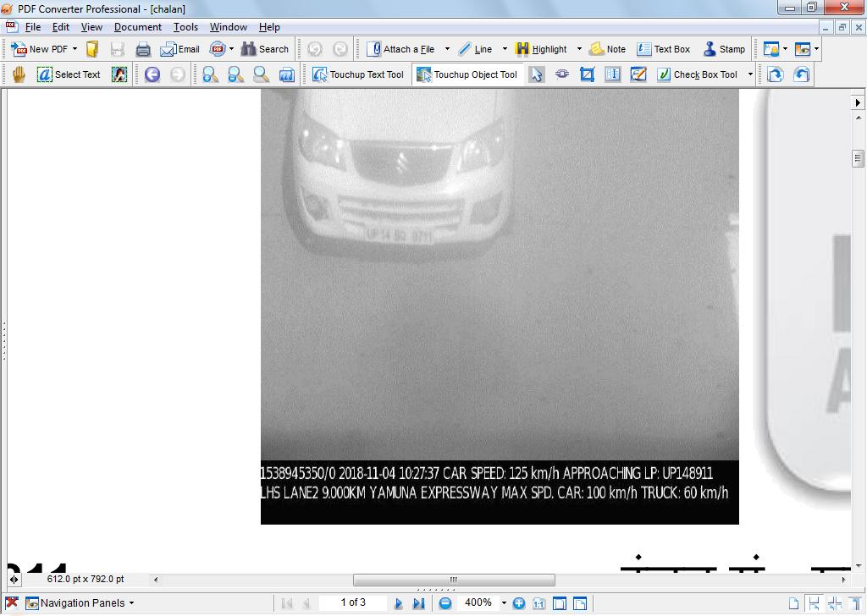867x616 pixels.
Task: Select single page layout icon
Action: [793, 603]
